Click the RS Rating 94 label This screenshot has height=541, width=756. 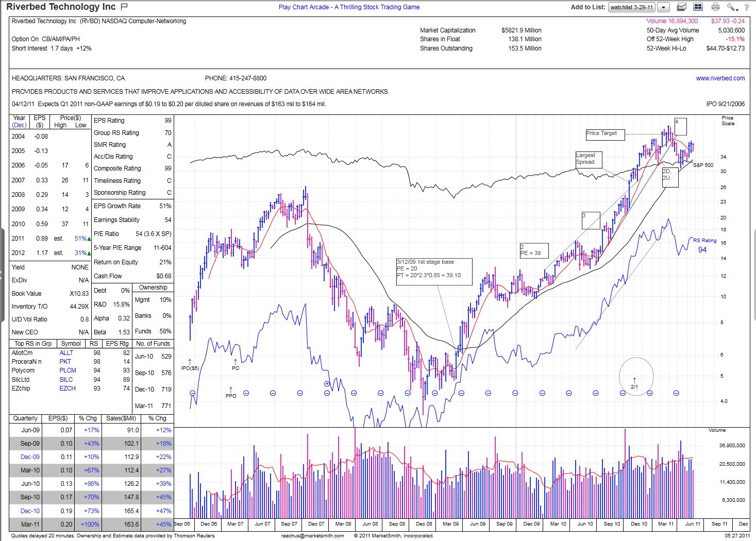[x=704, y=245]
